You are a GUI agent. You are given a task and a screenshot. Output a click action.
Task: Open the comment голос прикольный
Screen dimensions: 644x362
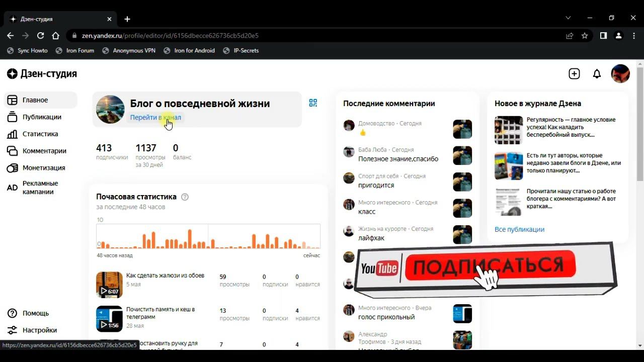click(386, 317)
